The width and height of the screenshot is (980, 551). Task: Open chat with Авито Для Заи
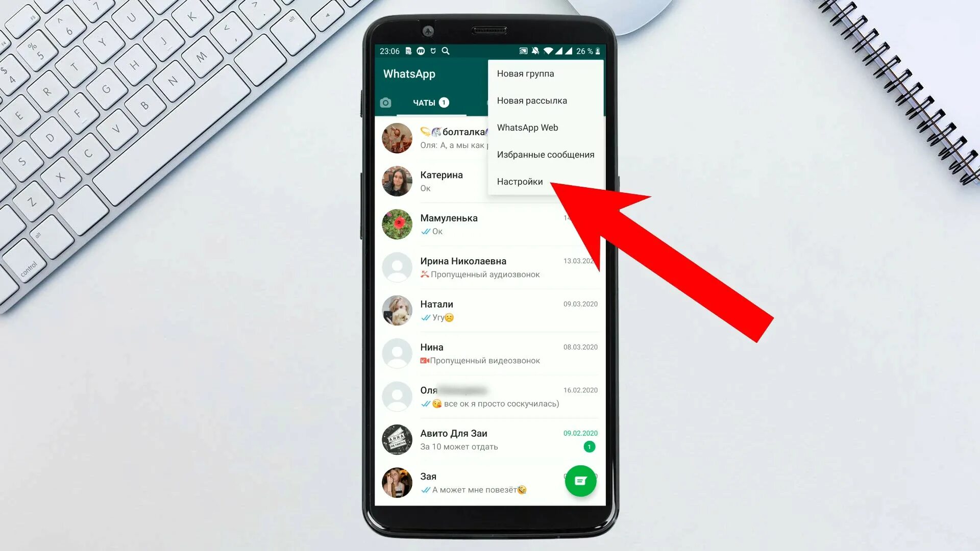488,439
